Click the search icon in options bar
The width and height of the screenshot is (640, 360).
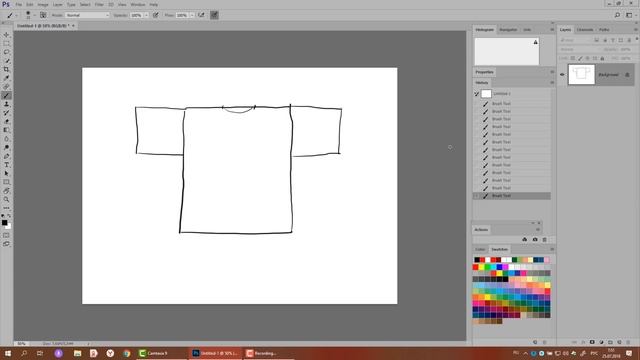click(x=617, y=15)
